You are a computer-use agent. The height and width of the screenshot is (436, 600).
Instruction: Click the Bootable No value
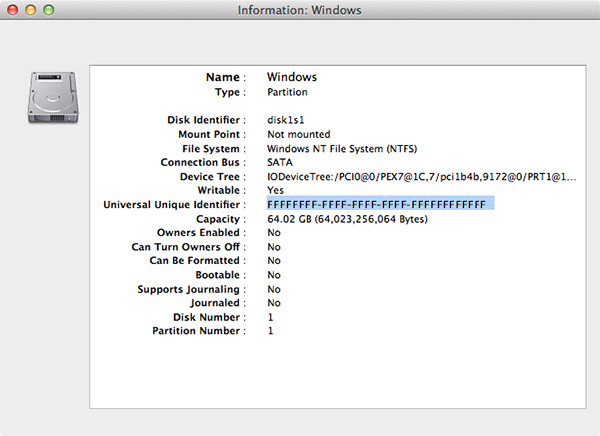click(274, 275)
